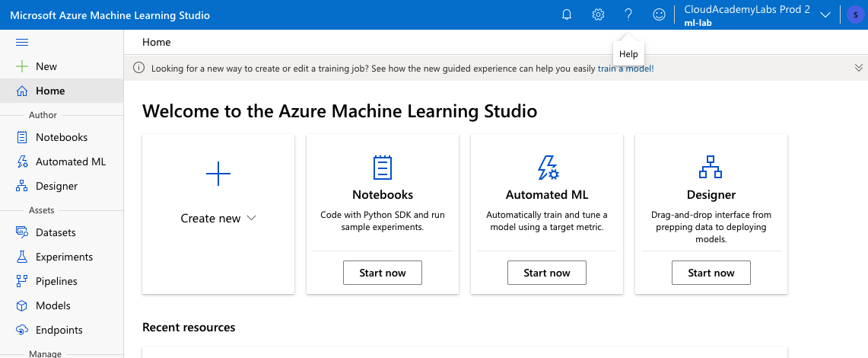868x358 pixels.
Task: Click the Datasets sidebar icon
Action: click(22, 233)
